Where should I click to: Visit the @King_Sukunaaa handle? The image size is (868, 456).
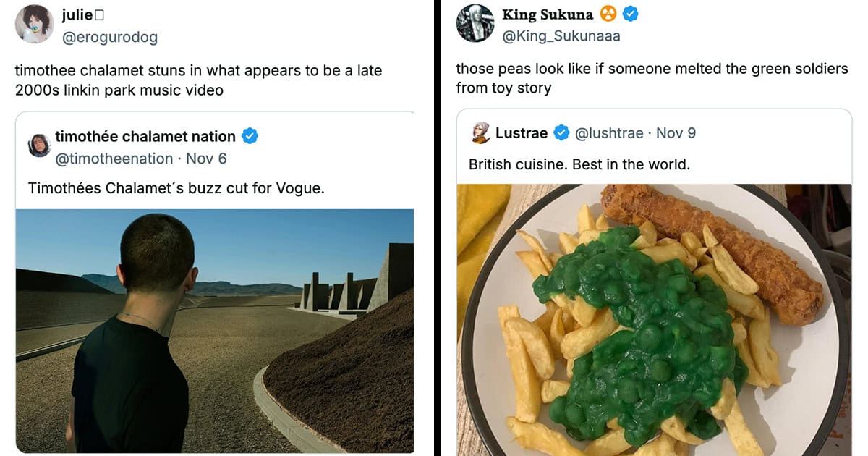click(x=561, y=35)
